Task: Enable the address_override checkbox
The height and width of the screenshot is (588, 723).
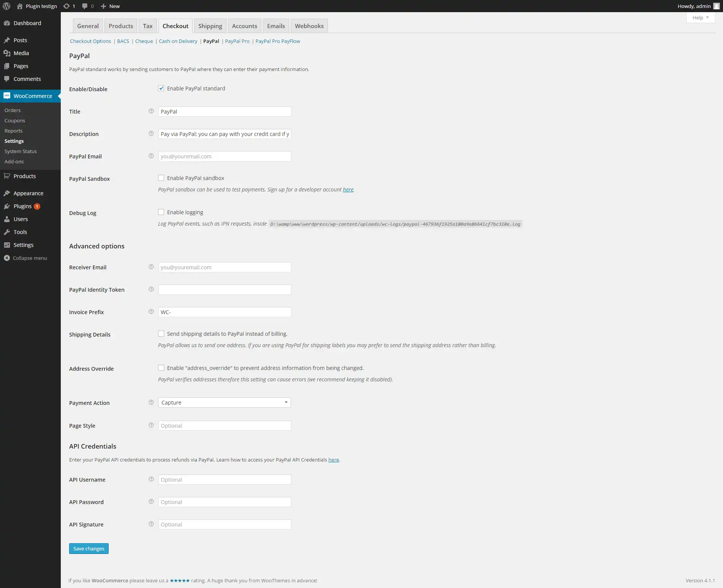Action: 161,368
